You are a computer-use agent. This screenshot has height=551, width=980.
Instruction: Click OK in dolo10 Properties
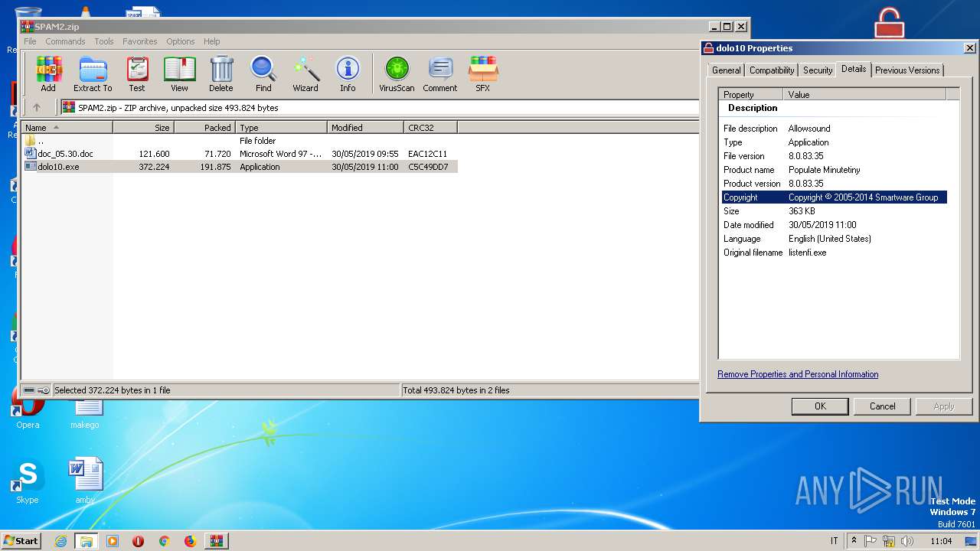tap(820, 406)
